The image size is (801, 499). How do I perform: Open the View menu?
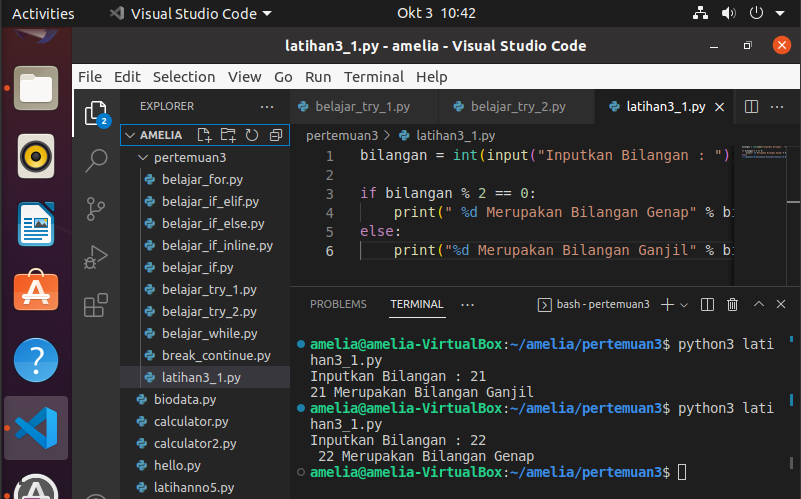[245, 77]
